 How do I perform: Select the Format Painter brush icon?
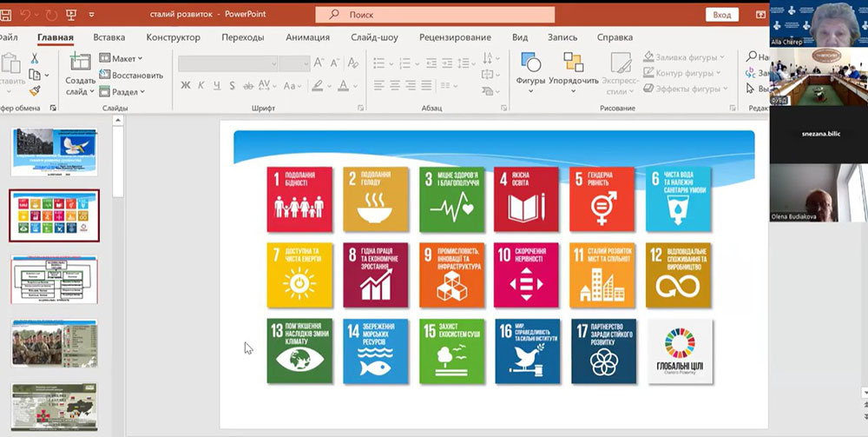pos(35,90)
